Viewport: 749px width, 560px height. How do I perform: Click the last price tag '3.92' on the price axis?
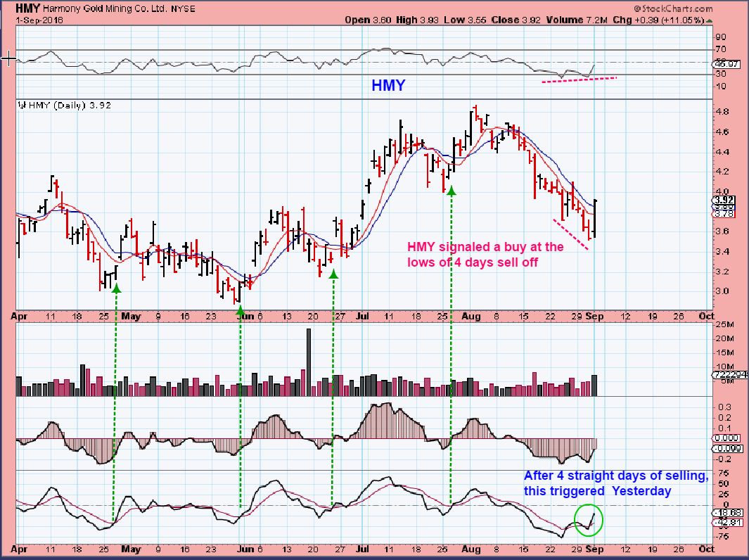[x=724, y=201]
